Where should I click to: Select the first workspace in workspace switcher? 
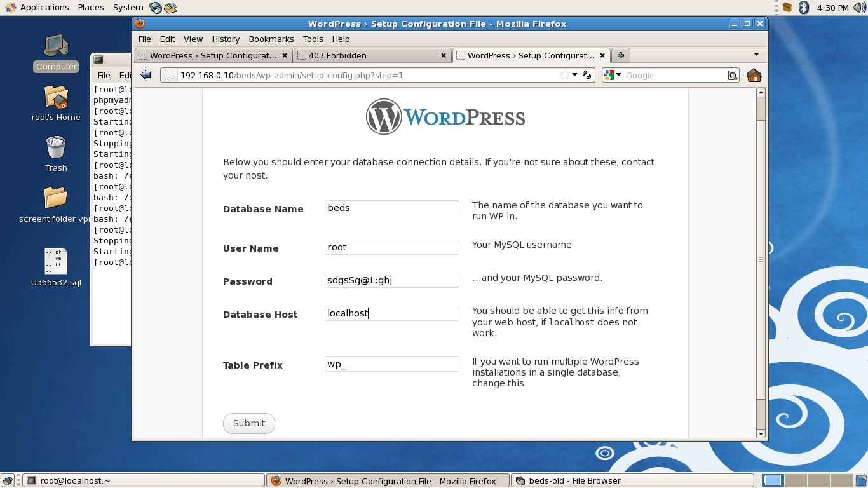(773, 480)
